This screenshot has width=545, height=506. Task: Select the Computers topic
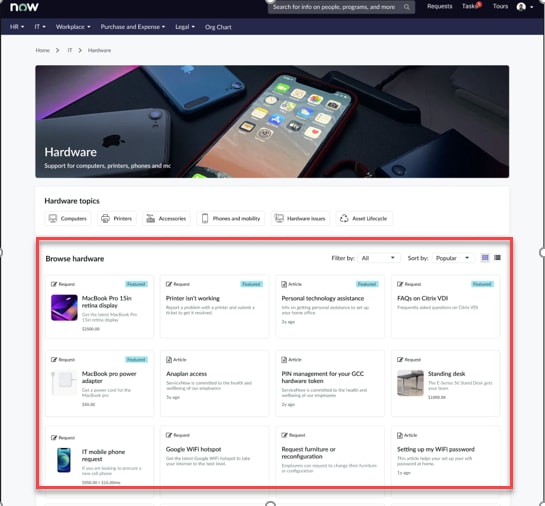pos(68,218)
